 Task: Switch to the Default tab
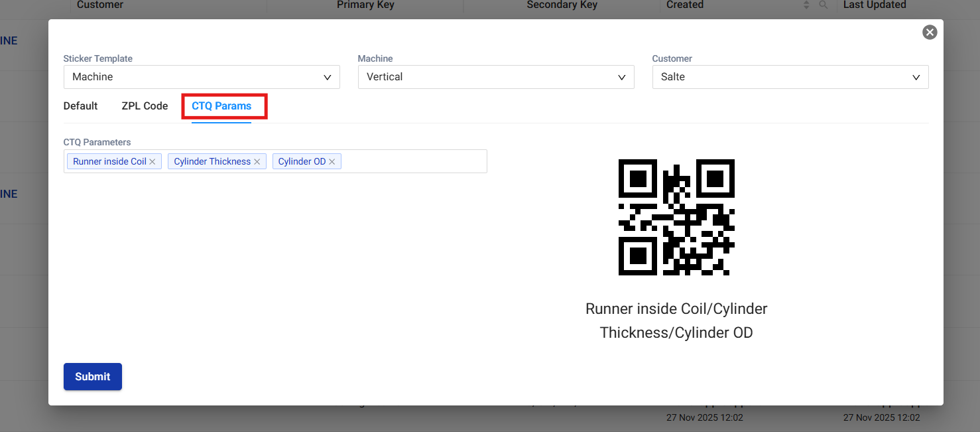coord(81,106)
